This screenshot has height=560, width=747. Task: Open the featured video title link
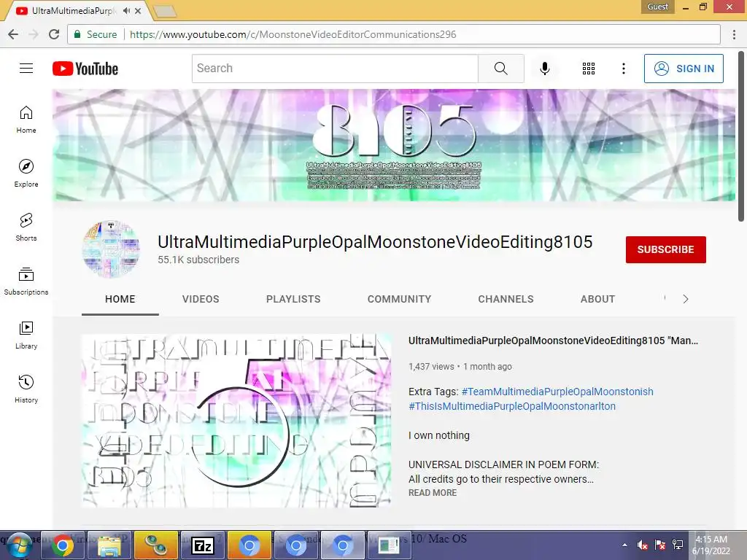(553, 341)
